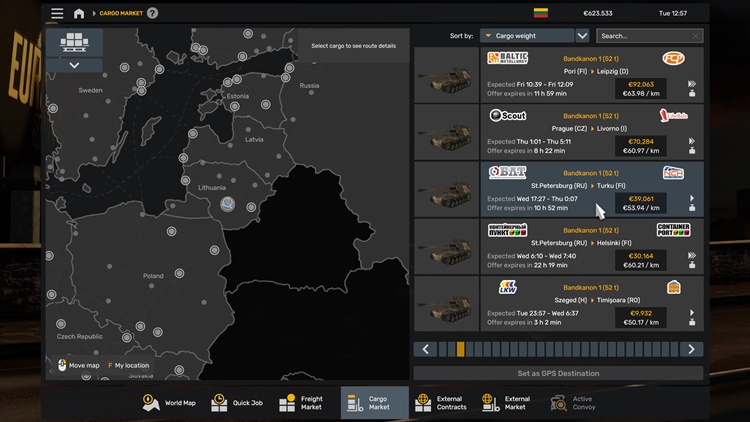Toggle the sort order arrow button
750x422 pixels.
click(x=582, y=36)
